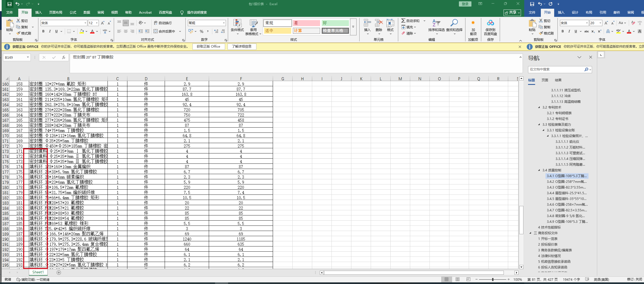Open Word navigation pane options arrow
The image size is (644, 284).
[x=579, y=57]
